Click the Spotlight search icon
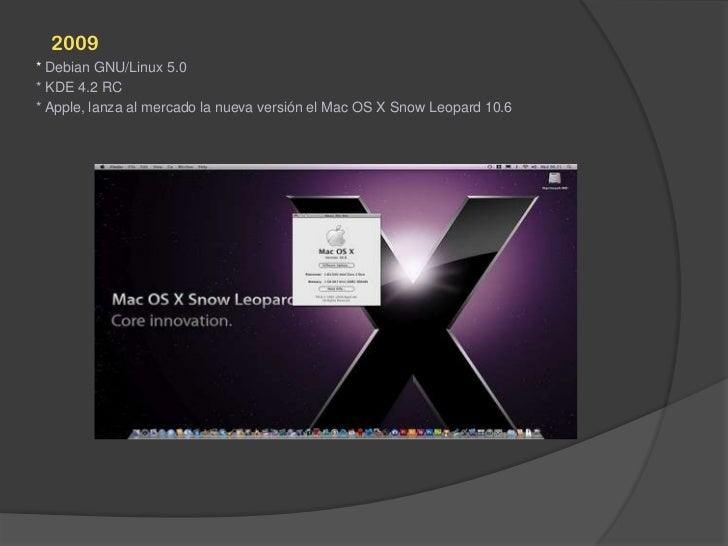This screenshot has height=546, width=728. tap(569, 167)
